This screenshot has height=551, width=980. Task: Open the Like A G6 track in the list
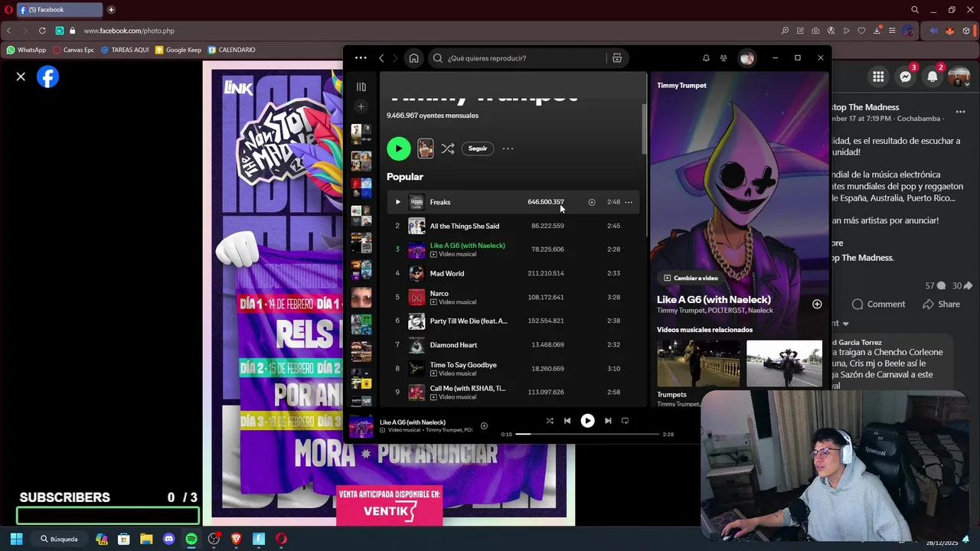(467, 245)
